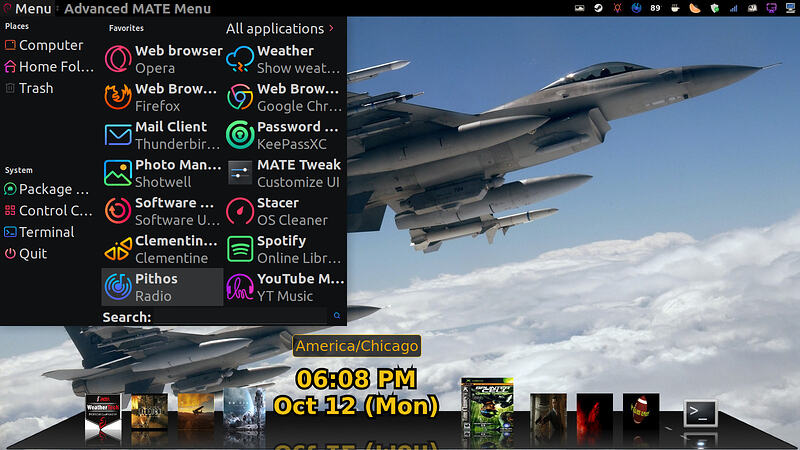Click the Thunderbird tray icon
The height and width of the screenshot is (450, 800).
pyautogui.click(x=636, y=8)
